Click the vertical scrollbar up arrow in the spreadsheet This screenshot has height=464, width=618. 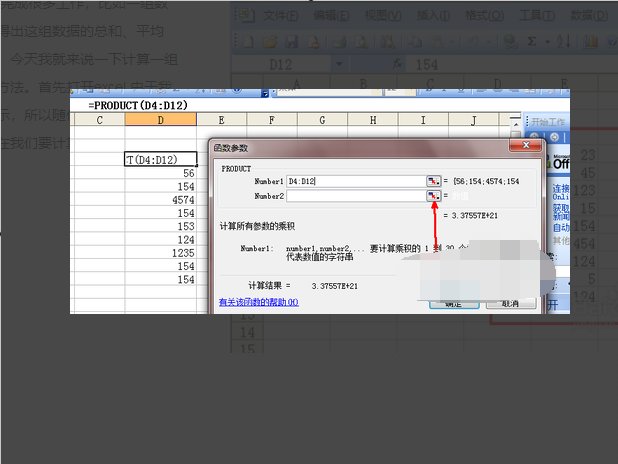coord(516,124)
